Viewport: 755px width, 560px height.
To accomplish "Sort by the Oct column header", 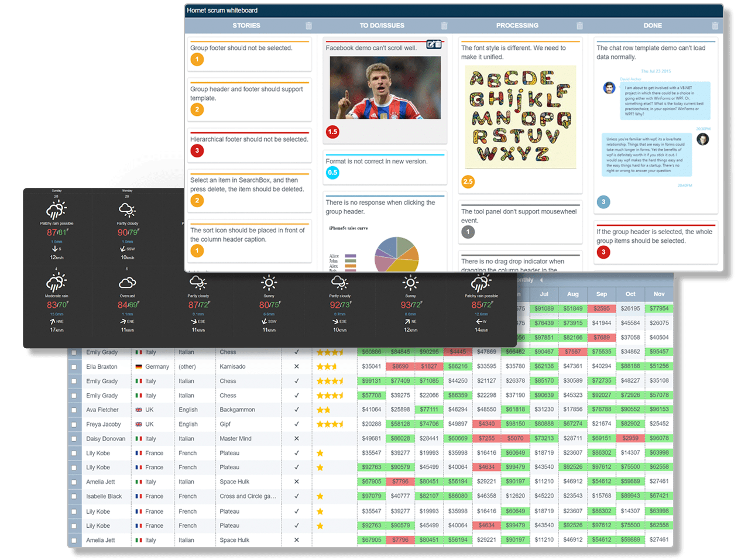I will click(x=630, y=294).
